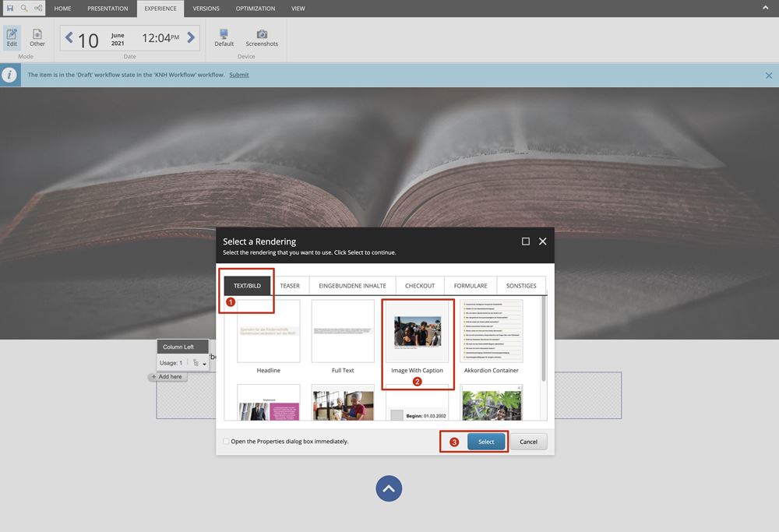
Task: Select the Other mode icon
Action: (37, 37)
